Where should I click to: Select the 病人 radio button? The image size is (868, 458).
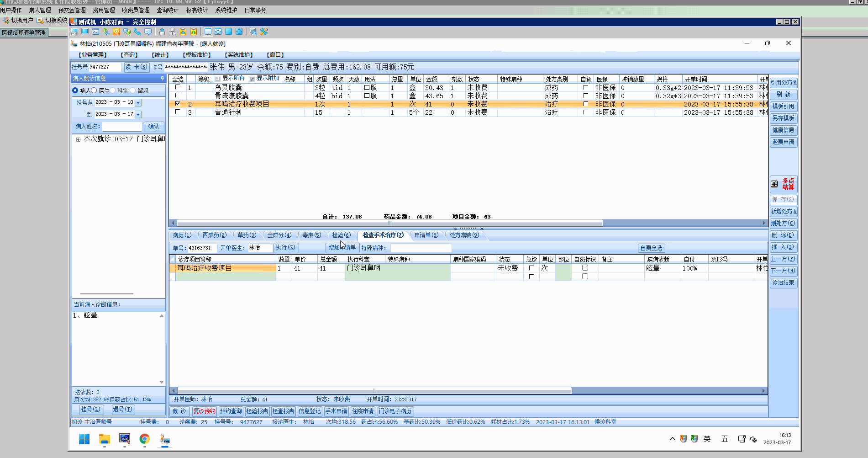(x=75, y=91)
